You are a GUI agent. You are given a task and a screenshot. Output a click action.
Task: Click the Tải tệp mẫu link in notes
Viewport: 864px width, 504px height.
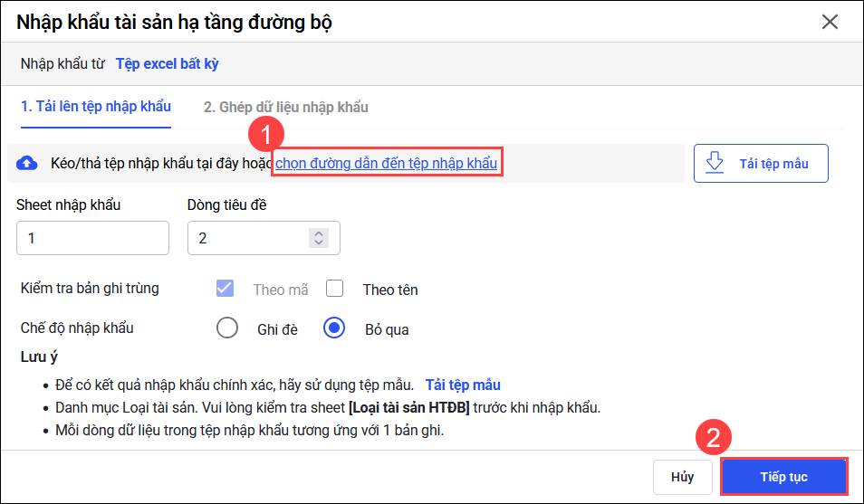pyautogui.click(x=463, y=385)
